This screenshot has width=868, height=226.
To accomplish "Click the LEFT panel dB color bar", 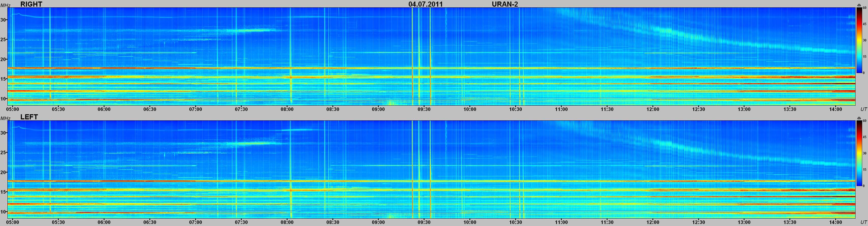I will (x=859, y=153).
